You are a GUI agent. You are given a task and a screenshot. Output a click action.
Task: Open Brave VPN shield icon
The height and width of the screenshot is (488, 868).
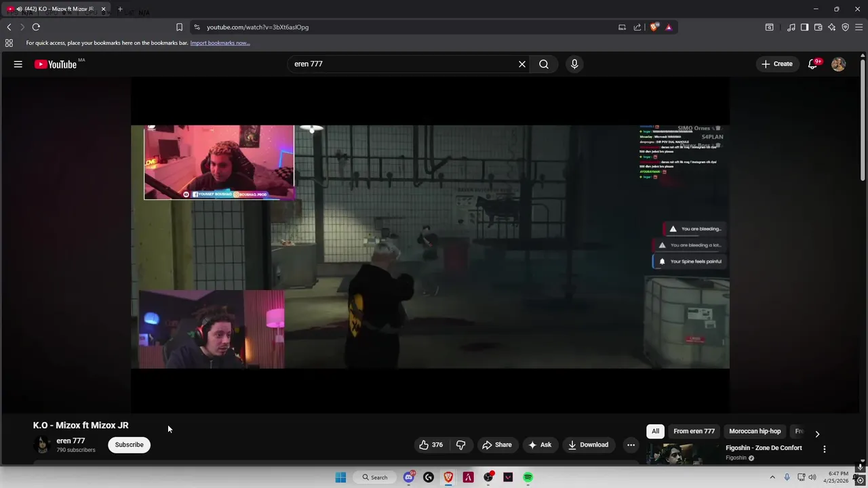[845, 27]
